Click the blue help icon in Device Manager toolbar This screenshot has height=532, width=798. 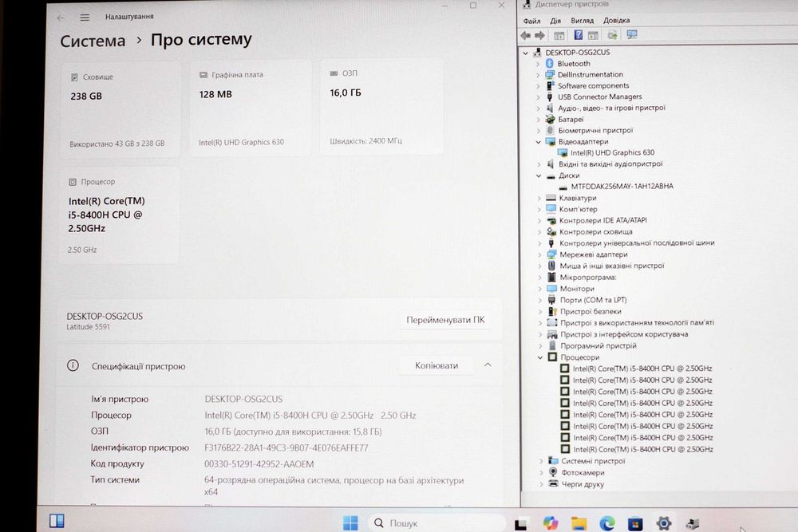pyautogui.click(x=578, y=34)
